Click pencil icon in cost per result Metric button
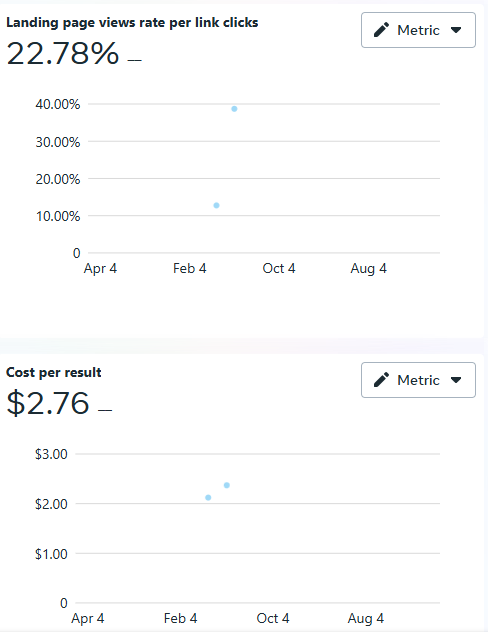Screen dimensions: 488x632 click(x=381, y=380)
